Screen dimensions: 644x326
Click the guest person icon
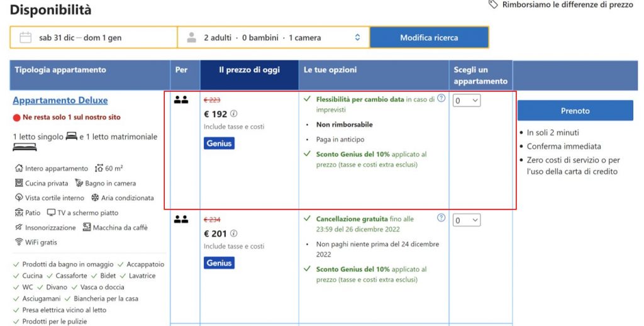(192, 38)
